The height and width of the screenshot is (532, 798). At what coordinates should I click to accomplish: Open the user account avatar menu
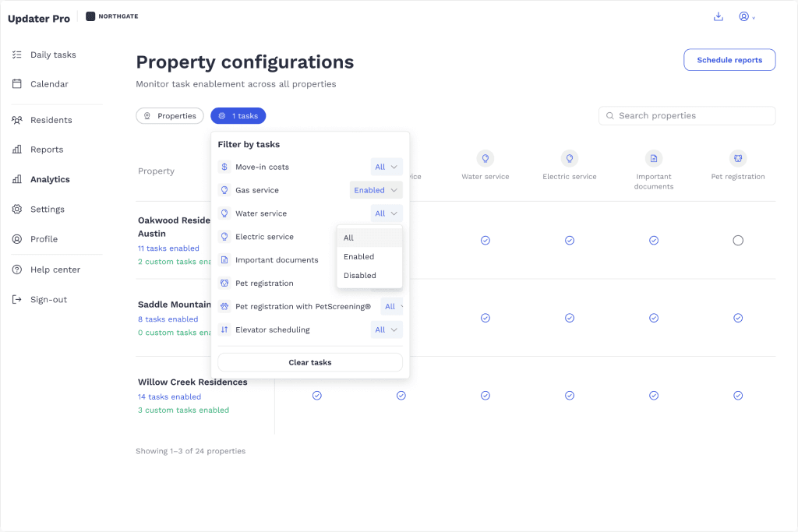[747, 17]
